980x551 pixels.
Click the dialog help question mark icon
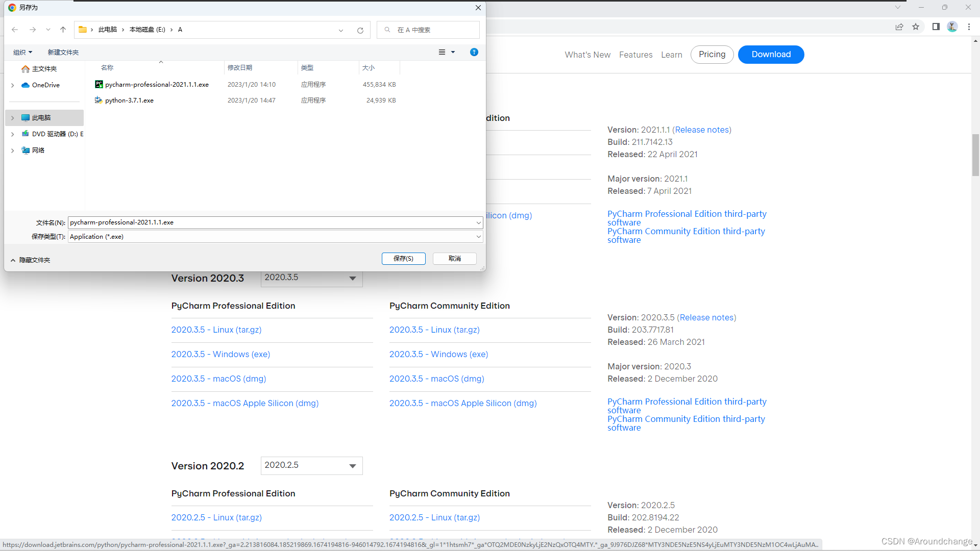(x=474, y=52)
